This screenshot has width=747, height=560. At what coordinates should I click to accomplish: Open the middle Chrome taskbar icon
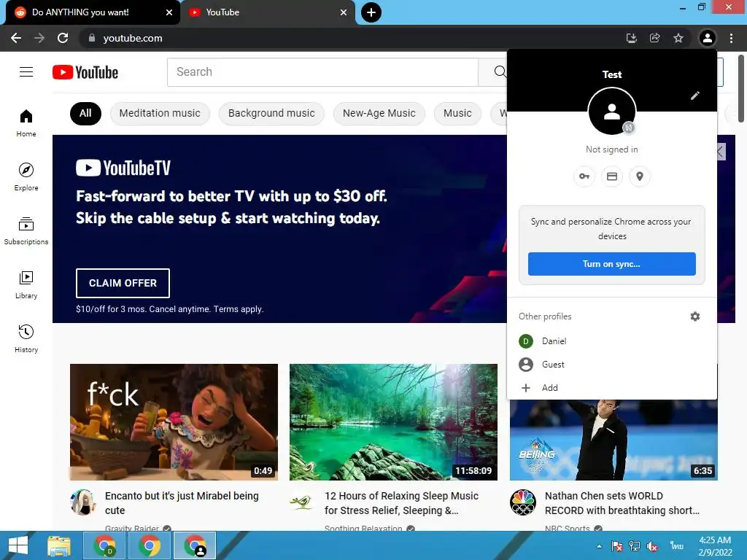tap(150, 545)
